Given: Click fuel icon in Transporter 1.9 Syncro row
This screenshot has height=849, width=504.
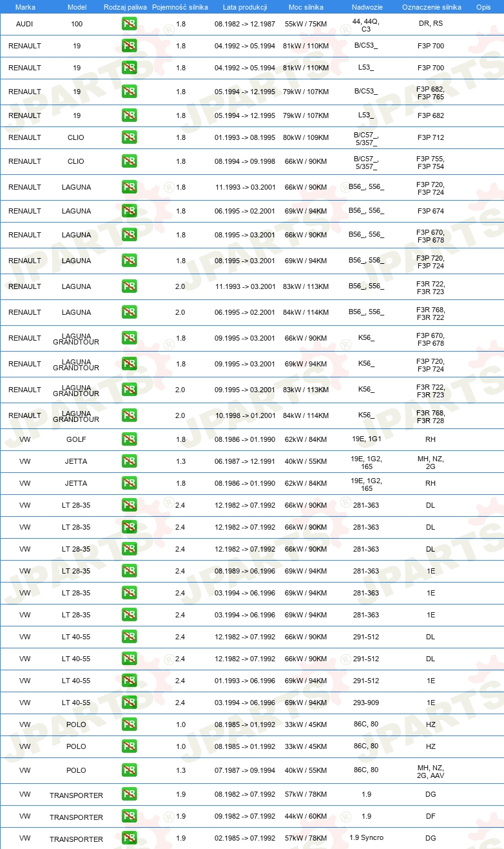Looking at the screenshot, I should pyautogui.click(x=129, y=838).
